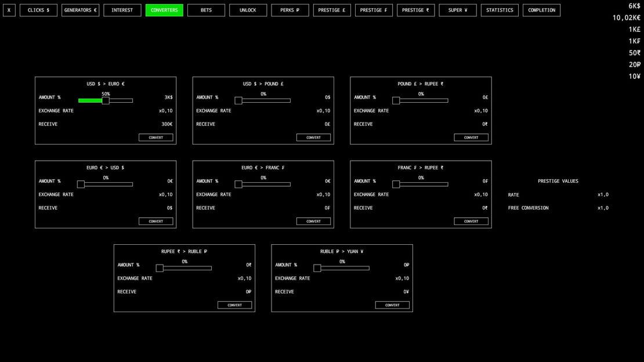This screenshot has width=644, height=362.
Task: Click the Rupee > Ruble amount slider handle
Action: (x=160, y=268)
